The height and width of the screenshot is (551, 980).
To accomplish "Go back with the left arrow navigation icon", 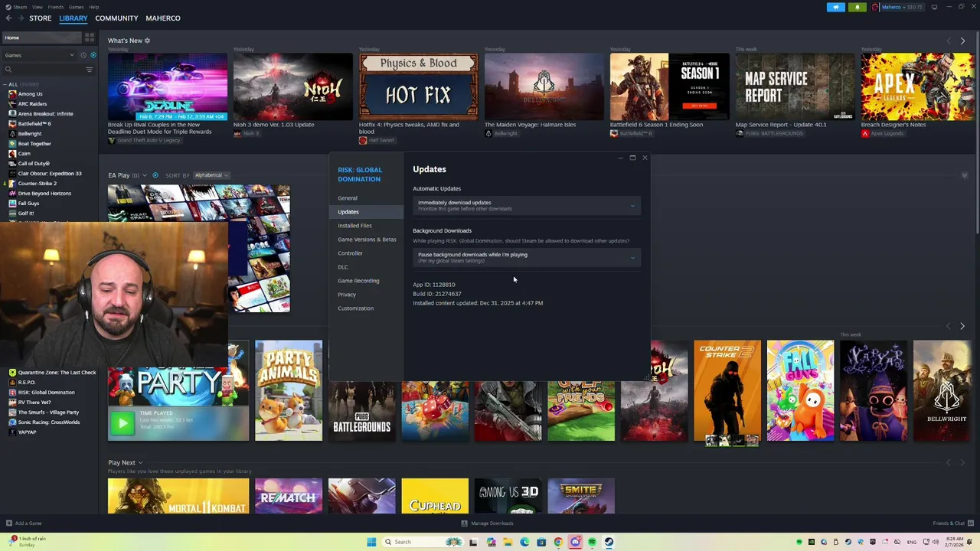I will (x=8, y=18).
